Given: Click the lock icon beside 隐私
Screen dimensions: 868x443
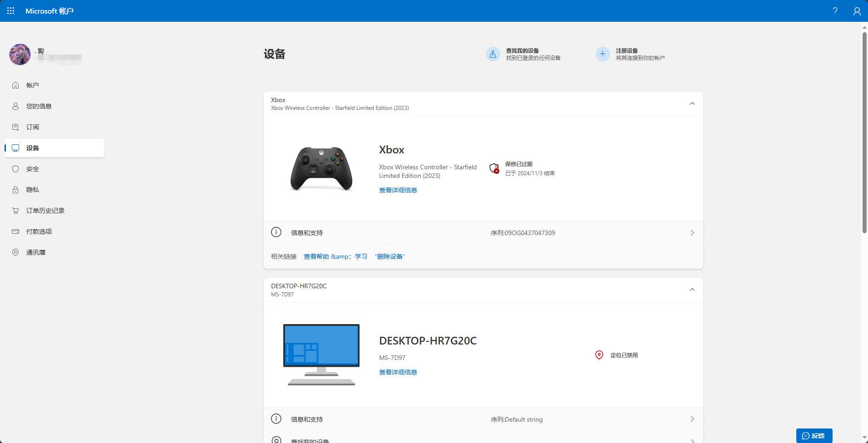Looking at the screenshot, I should [15, 190].
